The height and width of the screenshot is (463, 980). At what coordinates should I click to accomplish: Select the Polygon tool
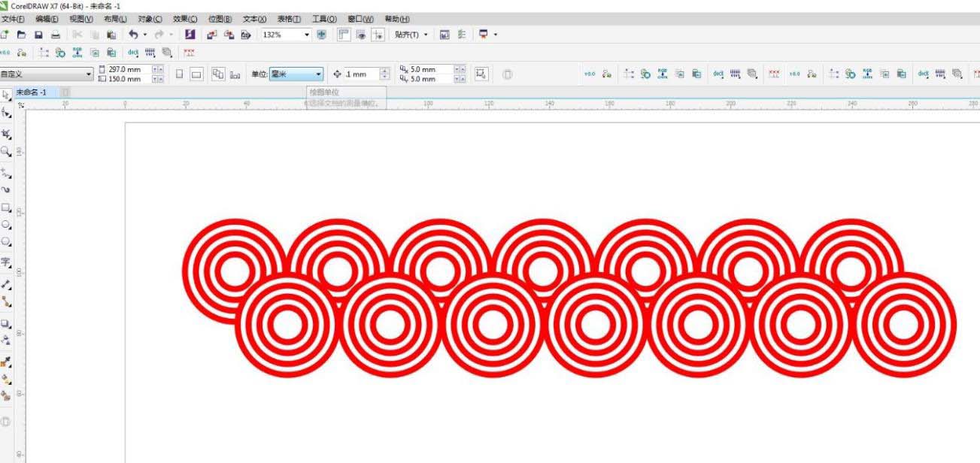point(6,242)
